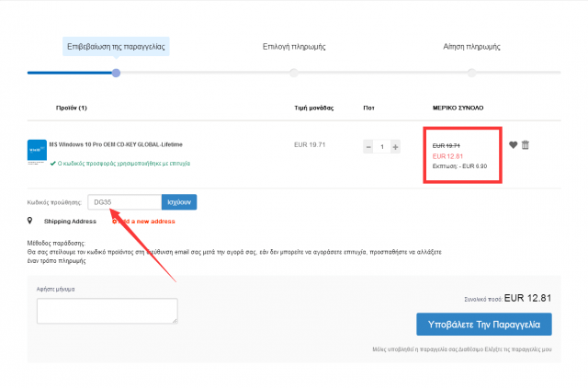The width and height of the screenshot is (588, 388).
Task: Decrease quantity with the minus button
Action: pyautogui.click(x=368, y=147)
